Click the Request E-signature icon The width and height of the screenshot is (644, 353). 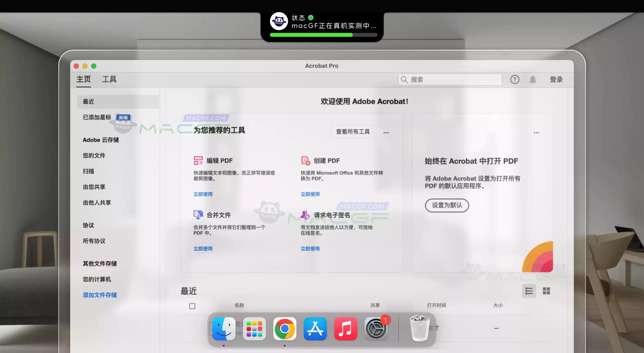305,215
